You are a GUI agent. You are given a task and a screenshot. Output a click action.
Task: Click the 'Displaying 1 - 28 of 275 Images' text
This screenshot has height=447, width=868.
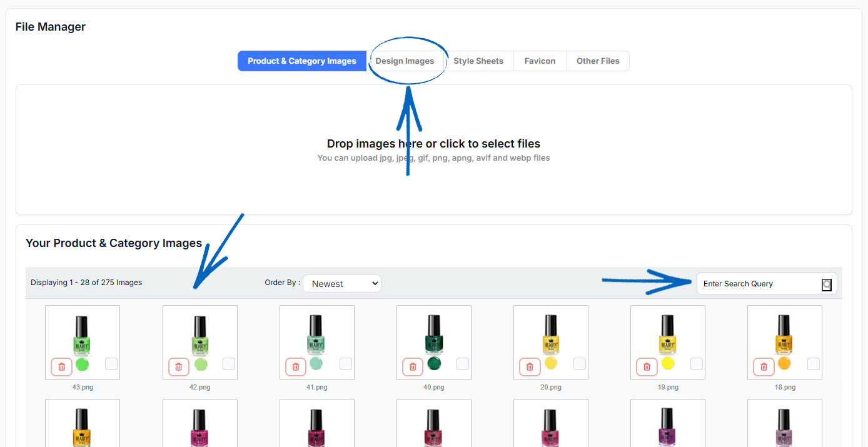pyautogui.click(x=86, y=283)
